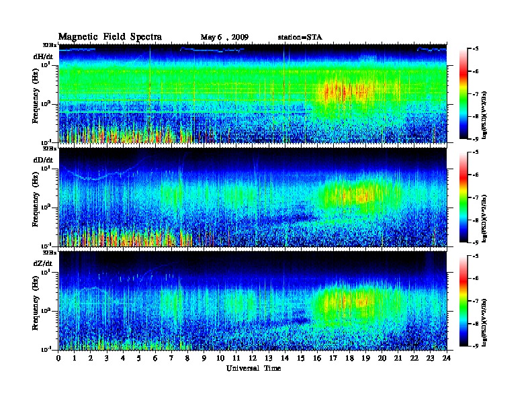The height and width of the screenshot is (411, 532).
Task: Click the "-7" tick of dZ/dt color scale
Action: 475,301
